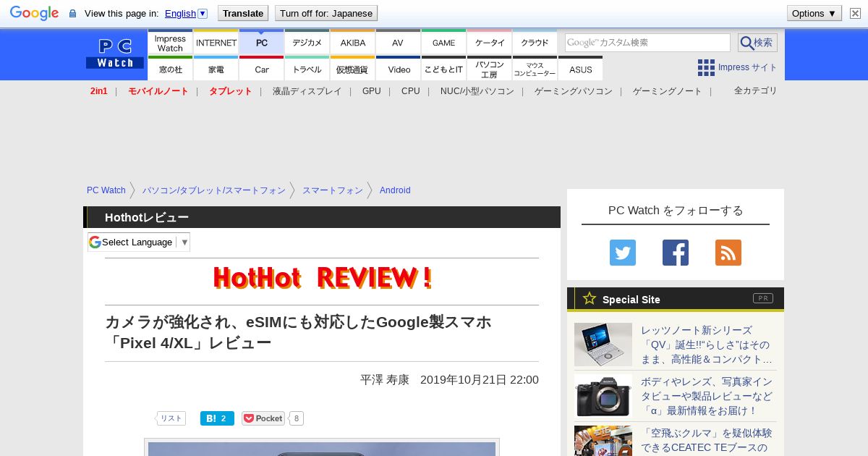Screen dimensions: 868x456
Task: Click the スマートフォン breadcrumb
Action: tap(332, 190)
